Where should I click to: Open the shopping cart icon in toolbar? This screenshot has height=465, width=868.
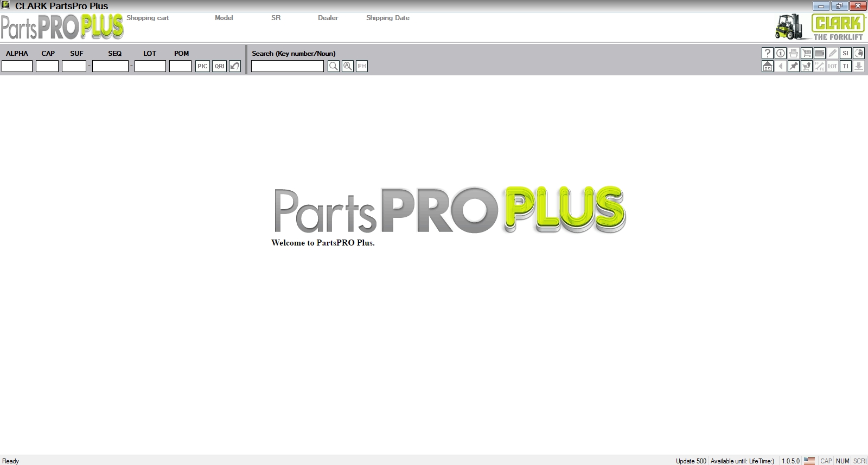pos(807,53)
